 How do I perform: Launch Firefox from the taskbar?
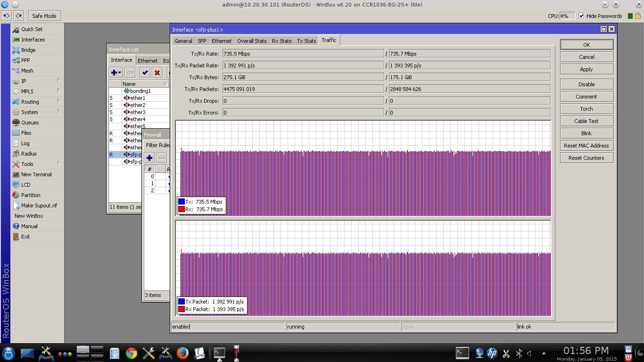pyautogui.click(x=182, y=353)
